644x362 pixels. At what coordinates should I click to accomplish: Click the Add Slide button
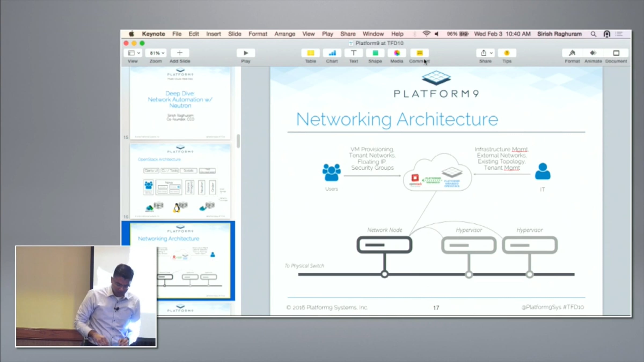(180, 53)
